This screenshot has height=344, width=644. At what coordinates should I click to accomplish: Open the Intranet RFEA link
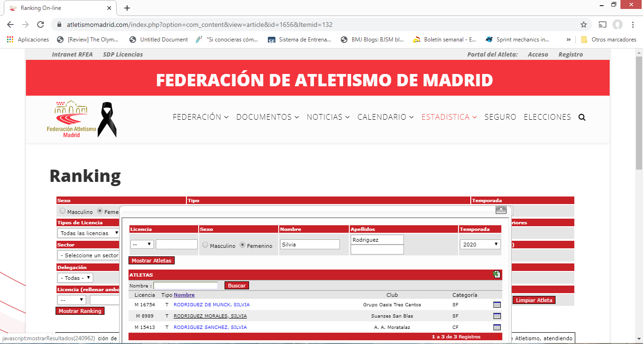(72, 55)
